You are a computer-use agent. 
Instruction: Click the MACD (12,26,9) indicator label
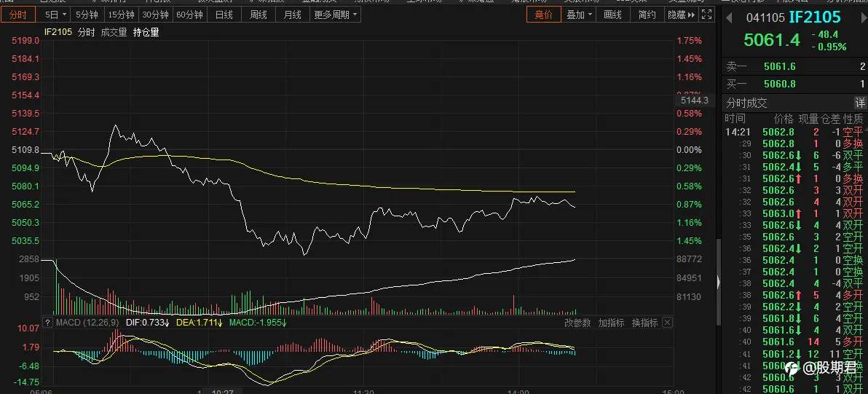tap(87, 323)
